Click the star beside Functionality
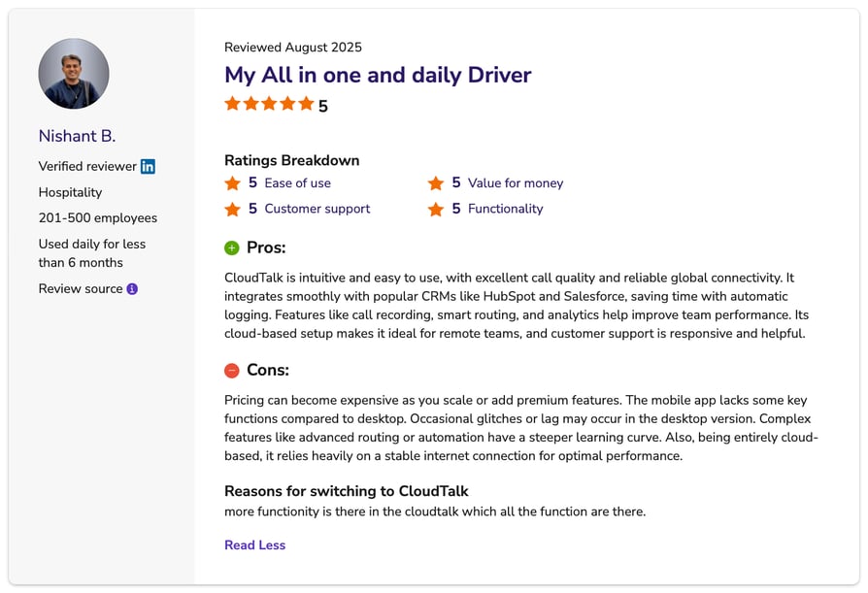 coord(436,209)
